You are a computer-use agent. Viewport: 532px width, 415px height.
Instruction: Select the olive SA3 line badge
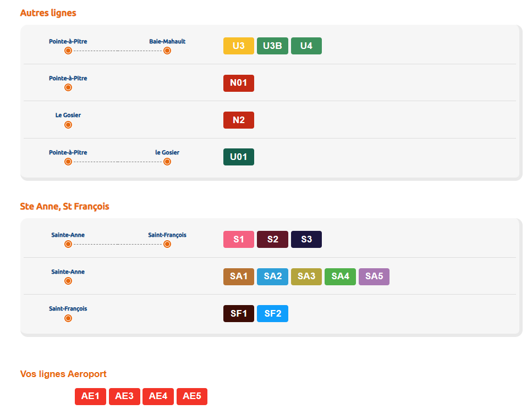click(x=306, y=276)
